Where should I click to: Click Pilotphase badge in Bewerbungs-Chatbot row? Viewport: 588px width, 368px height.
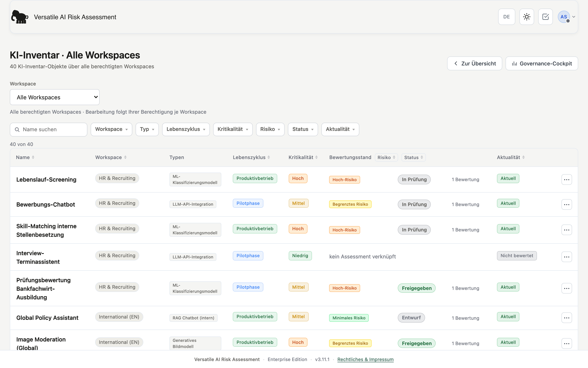(x=248, y=203)
